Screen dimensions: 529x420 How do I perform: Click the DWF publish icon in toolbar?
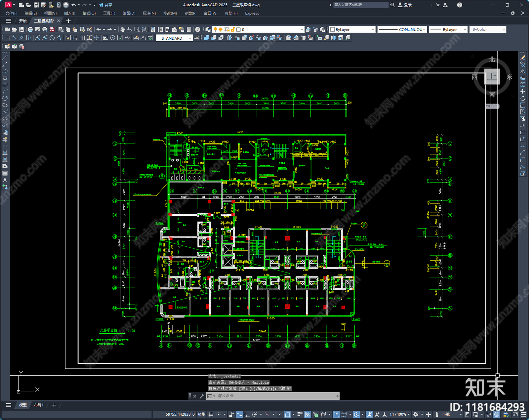point(52,29)
